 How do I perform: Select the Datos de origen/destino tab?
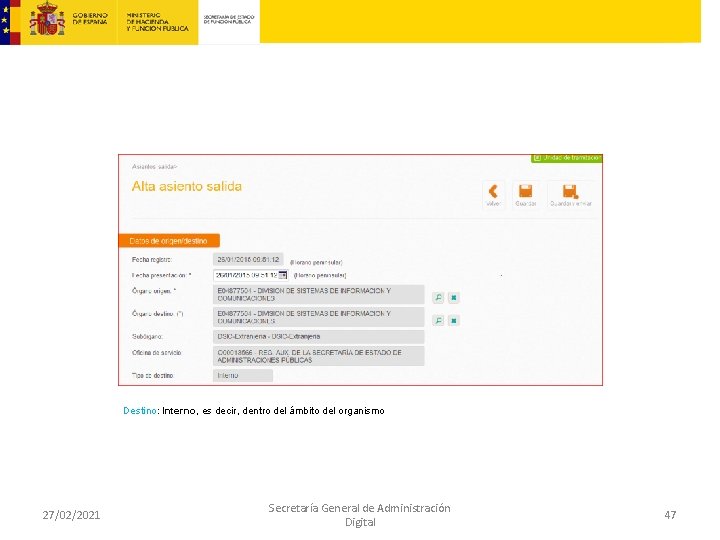click(x=169, y=241)
